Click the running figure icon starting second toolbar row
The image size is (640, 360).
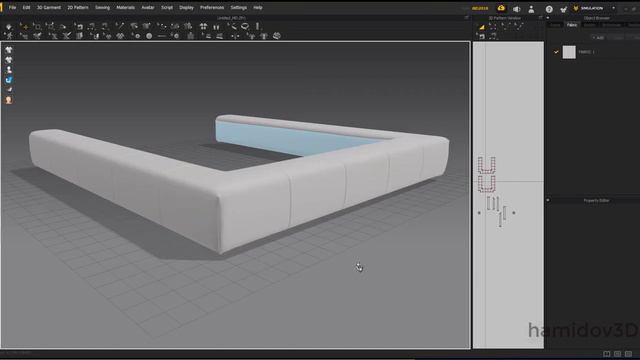tap(9, 36)
